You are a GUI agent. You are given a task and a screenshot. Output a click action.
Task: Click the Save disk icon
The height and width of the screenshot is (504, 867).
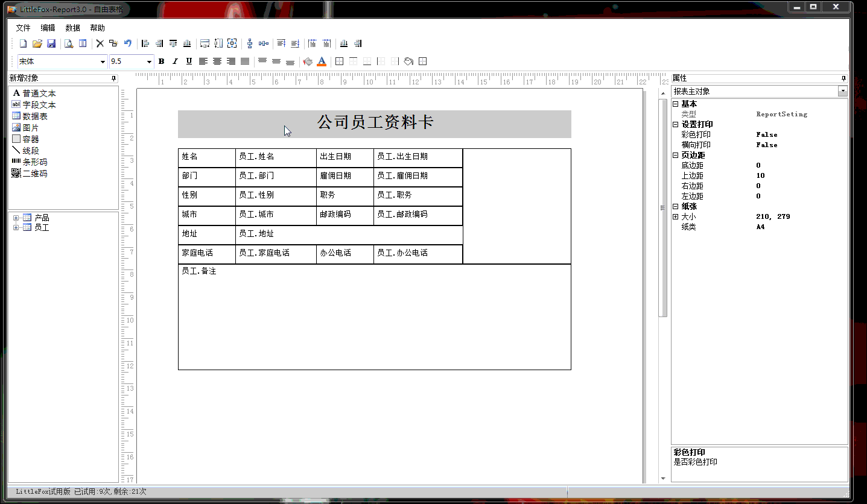pos(51,43)
